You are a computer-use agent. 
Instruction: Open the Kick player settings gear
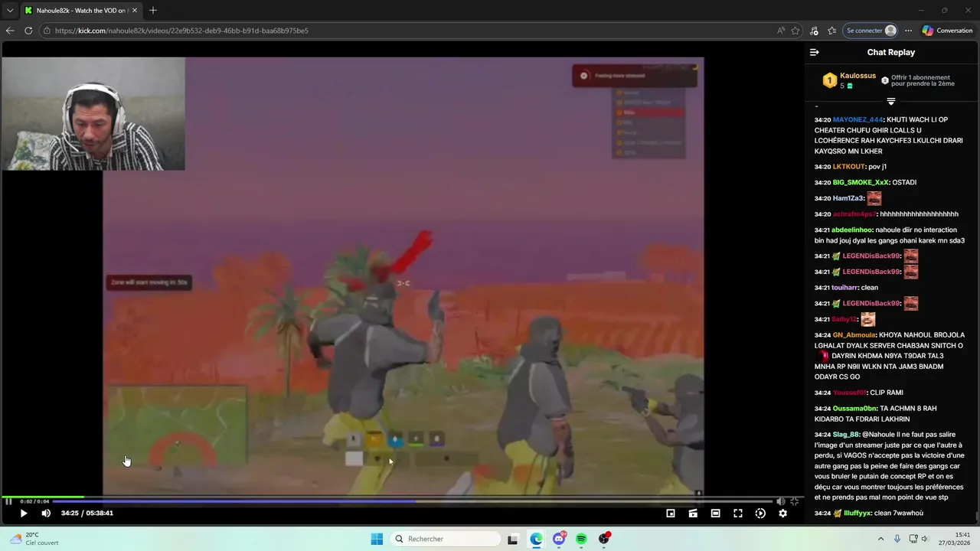click(x=782, y=514)
